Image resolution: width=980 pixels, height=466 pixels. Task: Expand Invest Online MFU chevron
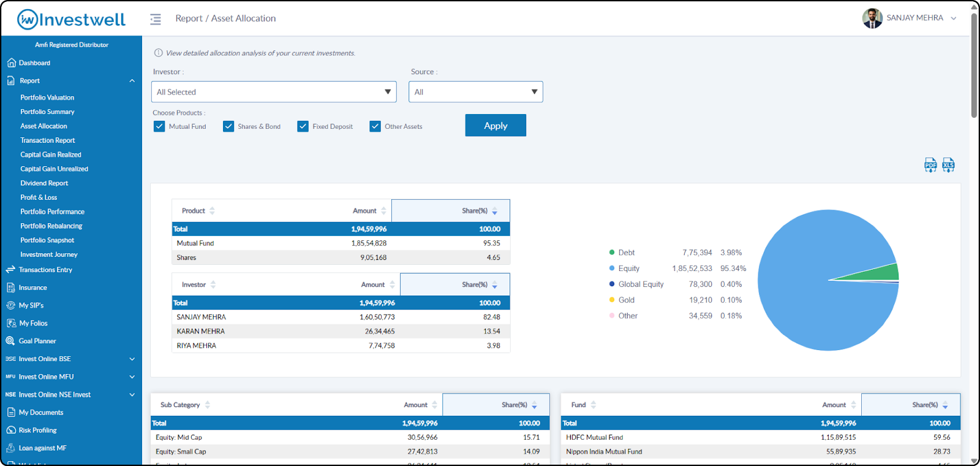pyautogui.click(x=132, y=377)
